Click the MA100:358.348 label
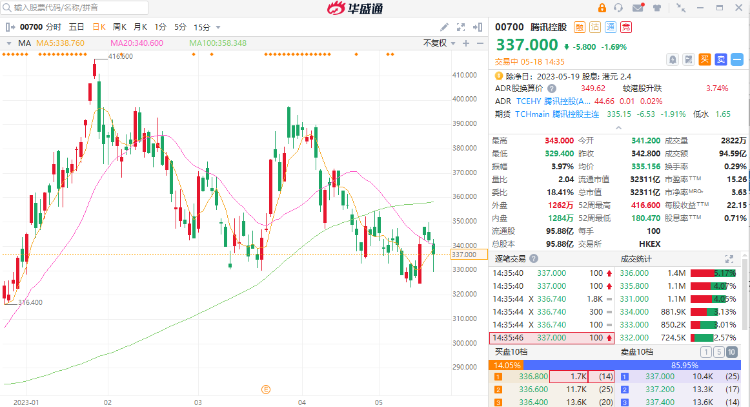 (218, 44)
